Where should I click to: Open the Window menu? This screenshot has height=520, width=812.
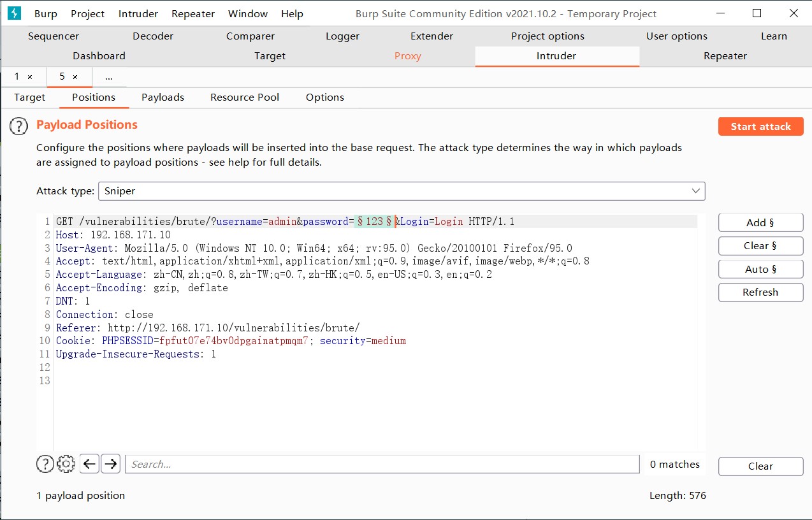248,13
